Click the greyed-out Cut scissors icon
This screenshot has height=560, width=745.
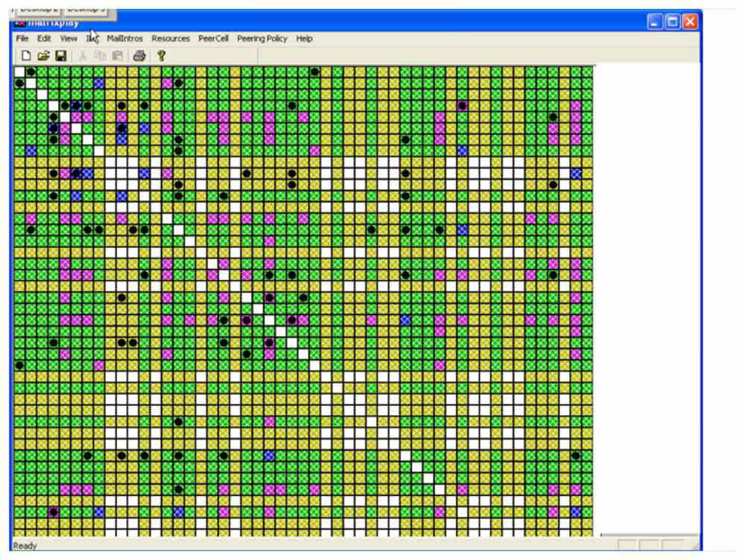pos(82,56)
